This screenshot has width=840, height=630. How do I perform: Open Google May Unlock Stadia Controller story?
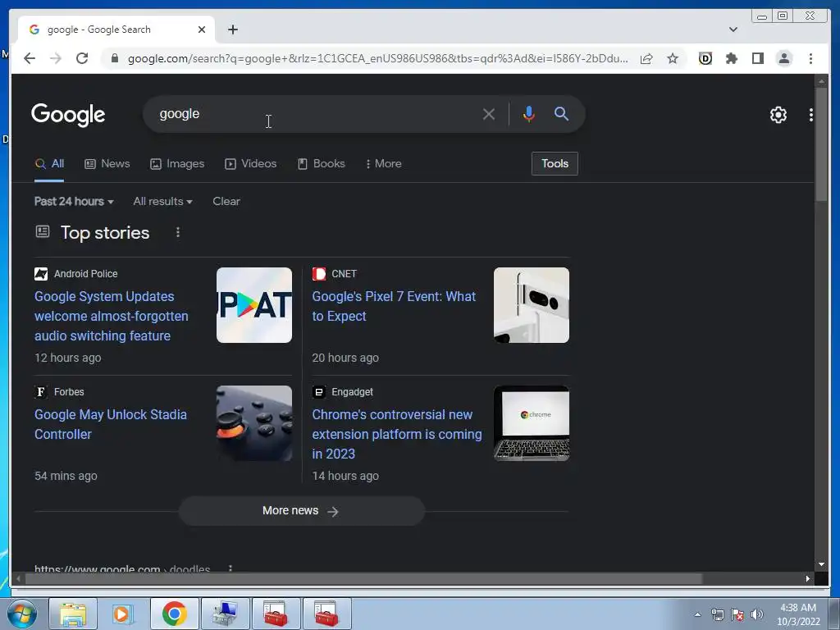[x=111, y=424]
